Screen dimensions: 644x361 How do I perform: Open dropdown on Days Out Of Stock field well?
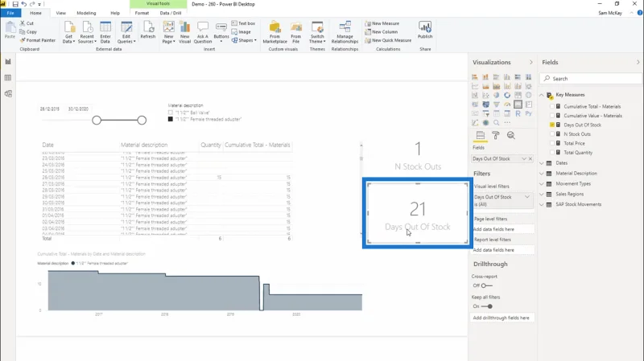(x=524, y=158)
